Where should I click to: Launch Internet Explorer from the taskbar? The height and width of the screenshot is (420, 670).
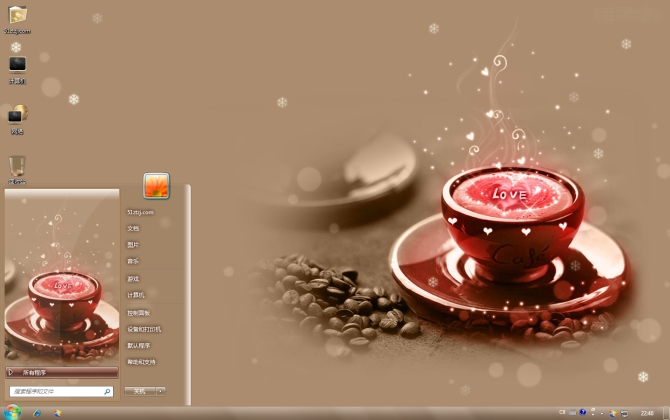[37, 413]
